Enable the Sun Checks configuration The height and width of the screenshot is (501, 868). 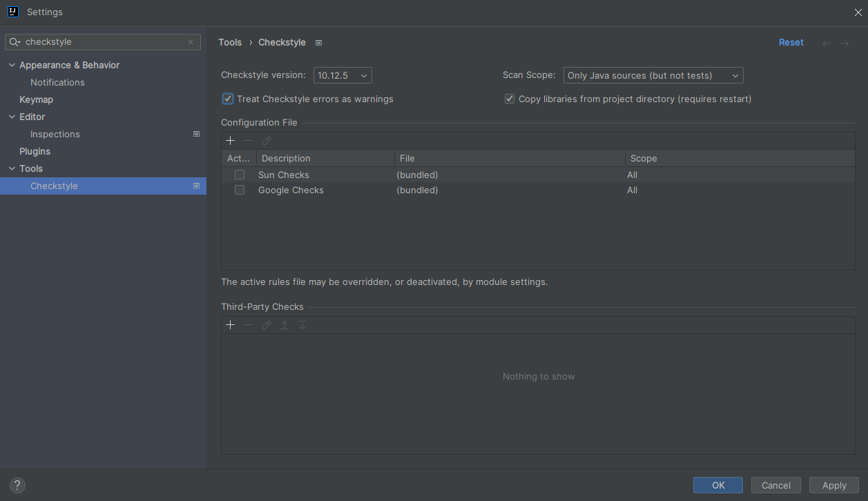(x=239, y=175)
